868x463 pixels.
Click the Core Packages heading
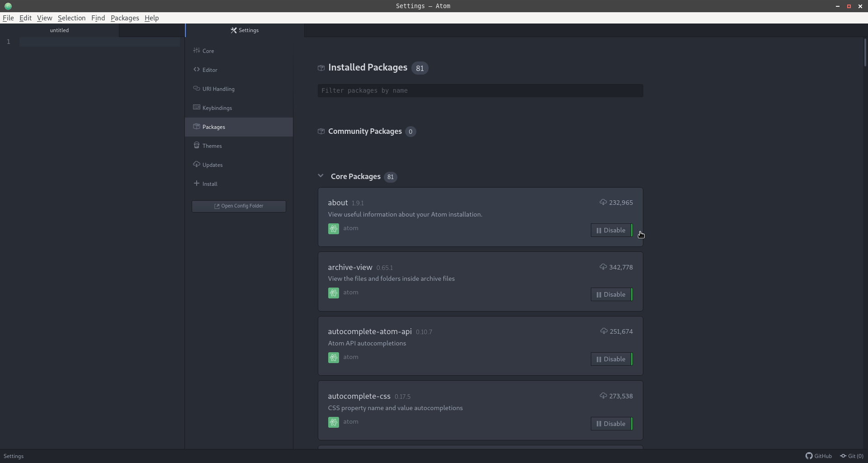(355, 176)
